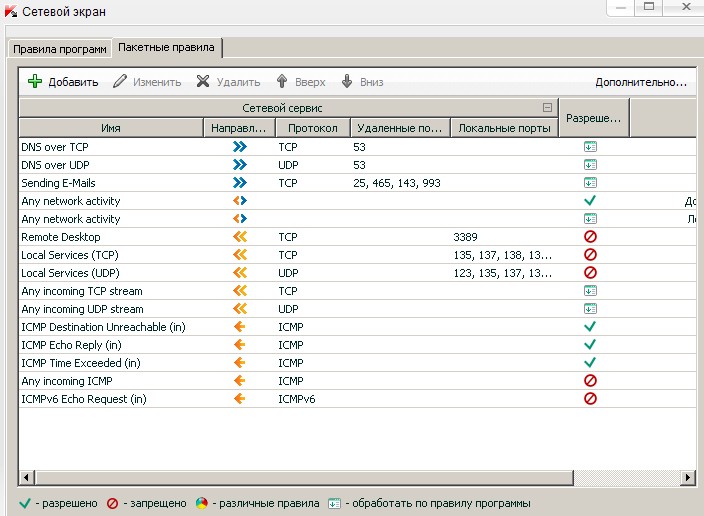Select the Local Services (UDP) rule row

(x=70, y=273)
